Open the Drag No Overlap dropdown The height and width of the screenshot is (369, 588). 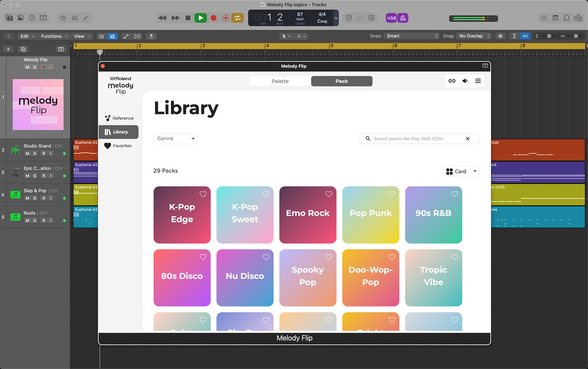[x=475, y=36]
